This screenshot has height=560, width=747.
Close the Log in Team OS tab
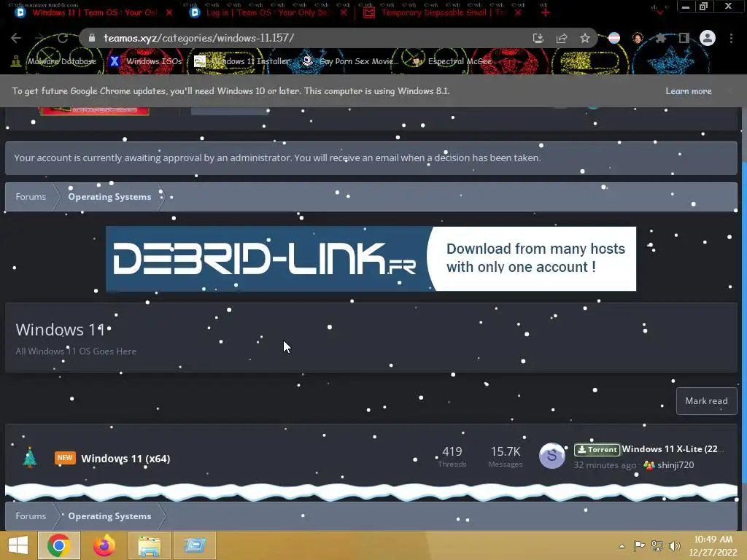coord(344,12)
